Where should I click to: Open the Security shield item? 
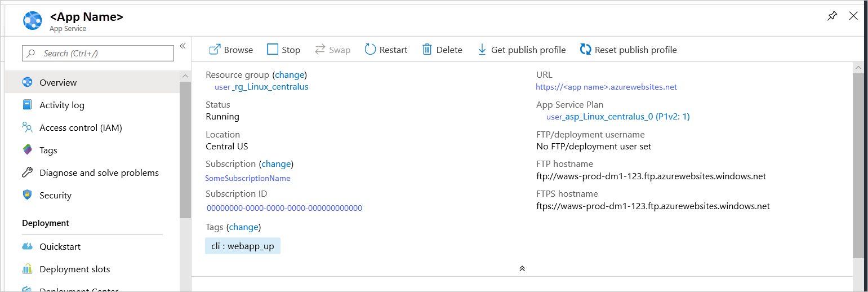(x=27, y=195)
